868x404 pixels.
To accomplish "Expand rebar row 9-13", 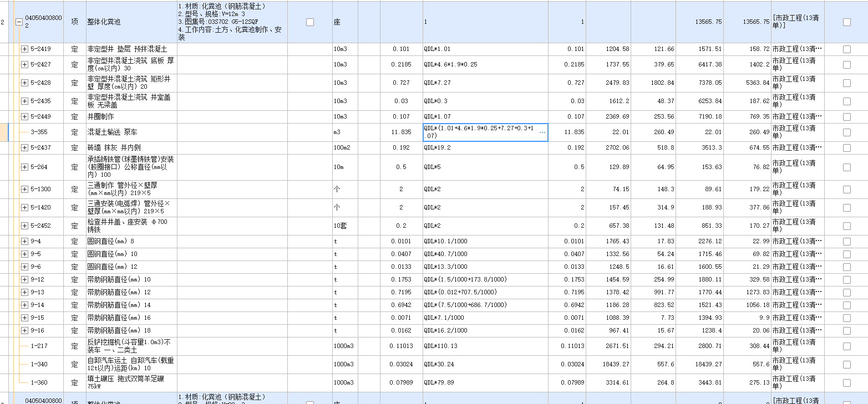I will [x=24, y=293].
